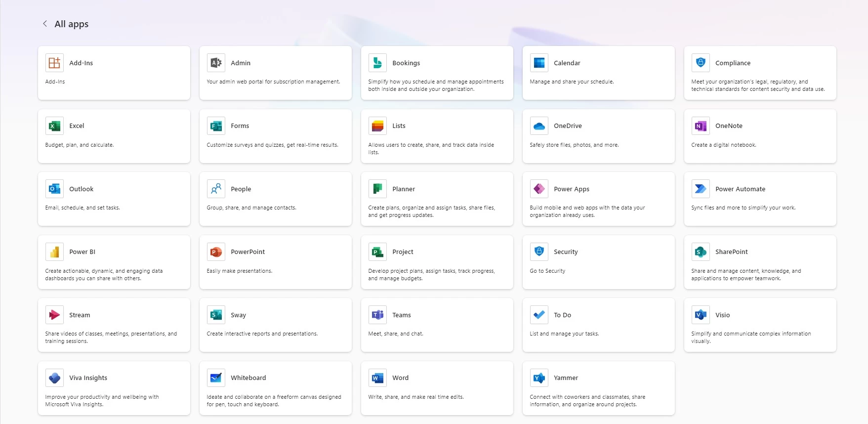
Task: Open the Admin title link
Action: 241,63
